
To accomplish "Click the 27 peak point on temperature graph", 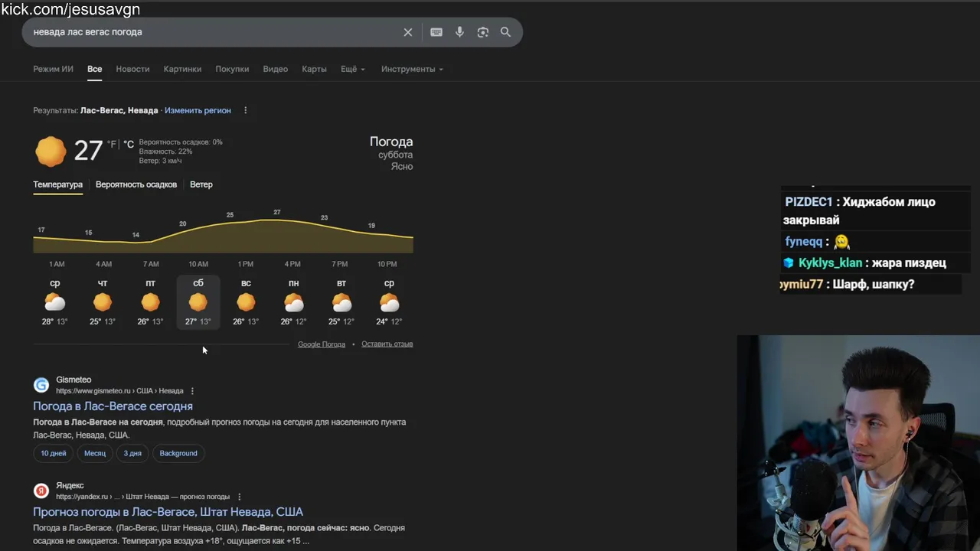I will point(276,212).
